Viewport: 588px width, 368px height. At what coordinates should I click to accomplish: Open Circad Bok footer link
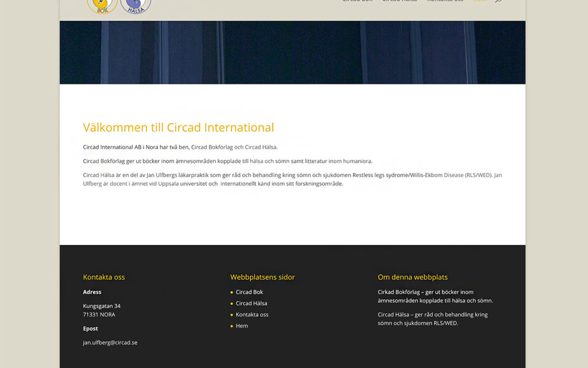[x=249, y=292]
